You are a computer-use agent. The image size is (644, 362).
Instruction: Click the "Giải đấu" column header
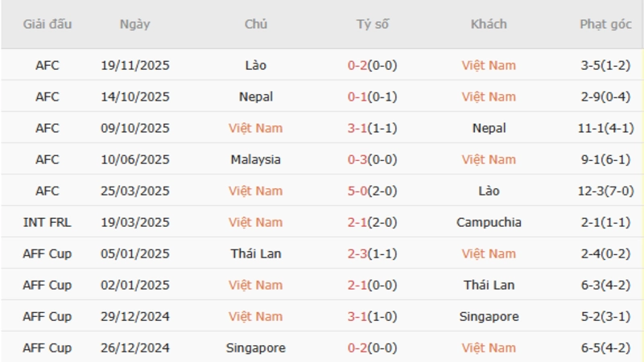point(47,24)
